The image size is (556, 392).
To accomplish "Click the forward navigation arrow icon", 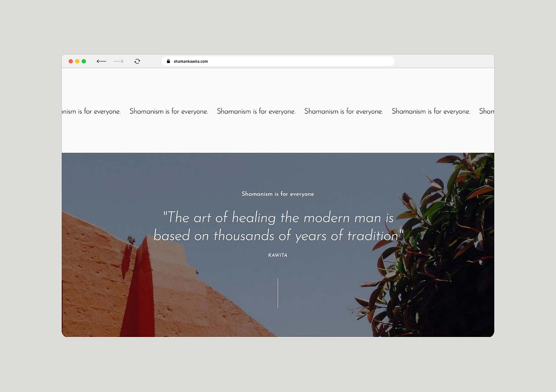I will tap(119, 61).
